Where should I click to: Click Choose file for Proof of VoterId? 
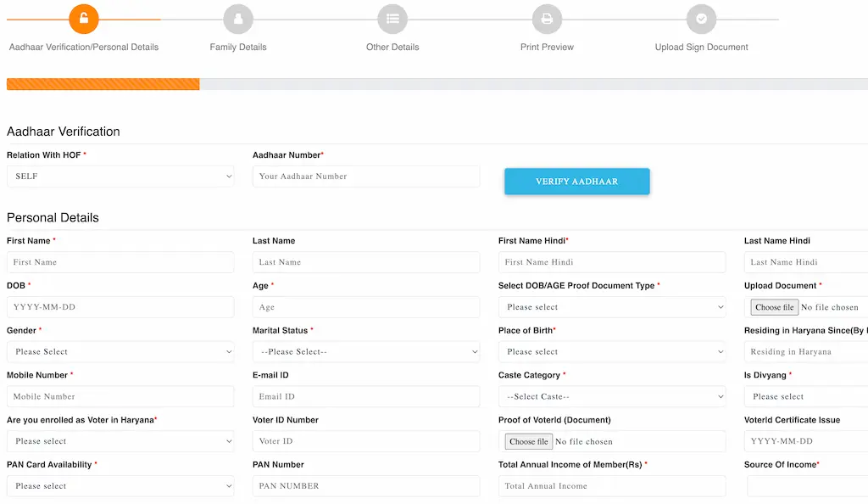[528, 440]
